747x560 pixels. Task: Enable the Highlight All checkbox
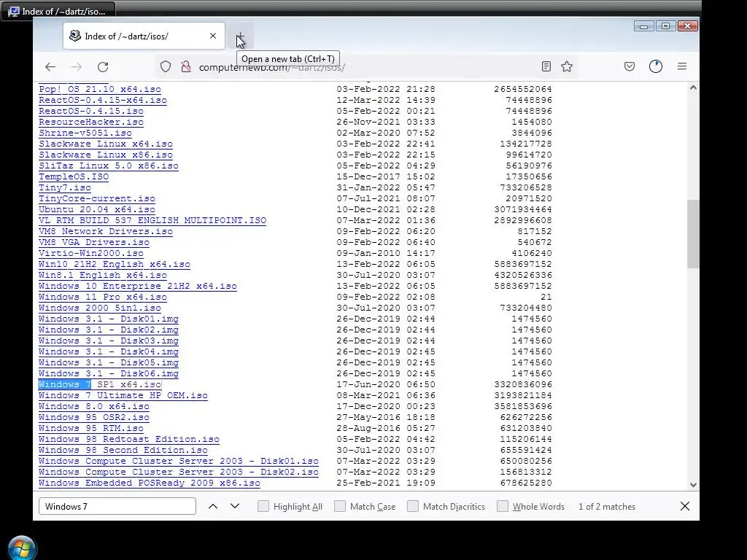point(263,506)
